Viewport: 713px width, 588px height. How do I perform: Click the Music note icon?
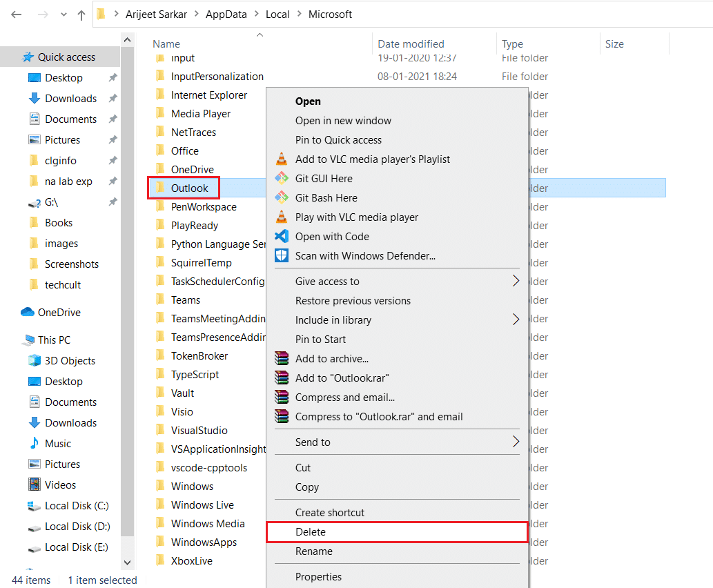coord(34,443)
